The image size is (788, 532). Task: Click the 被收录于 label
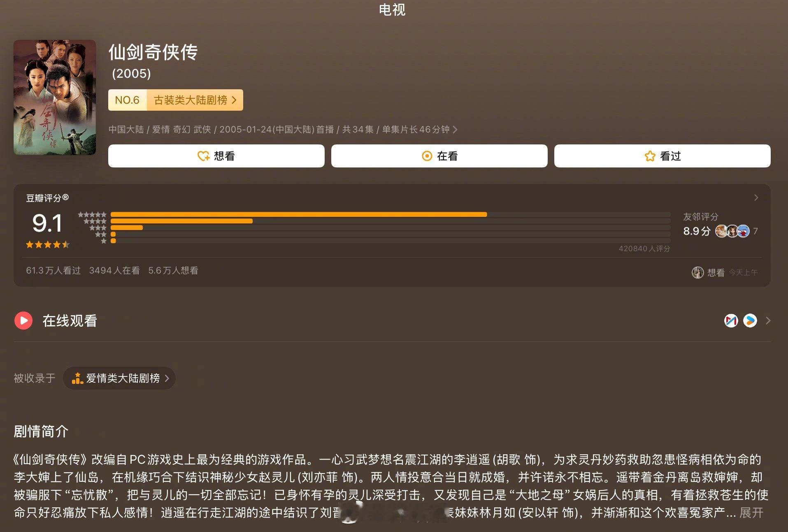(34, 378)
